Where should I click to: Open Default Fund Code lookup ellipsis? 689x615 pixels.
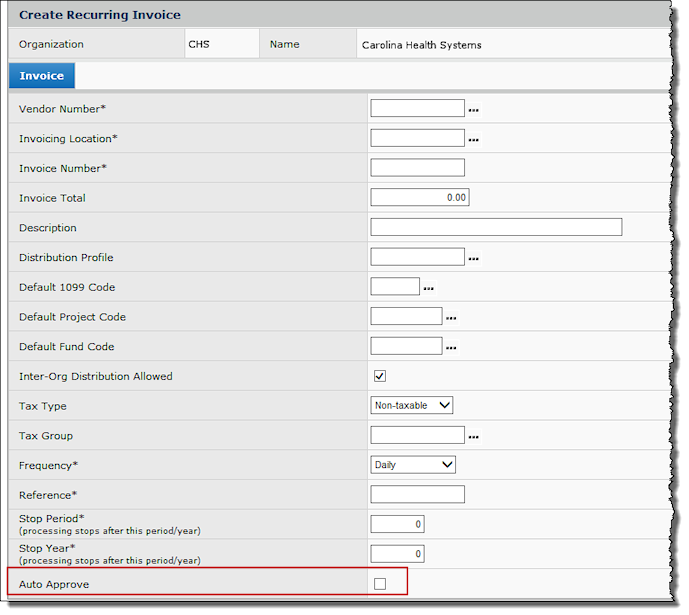(x=451, y=348)
